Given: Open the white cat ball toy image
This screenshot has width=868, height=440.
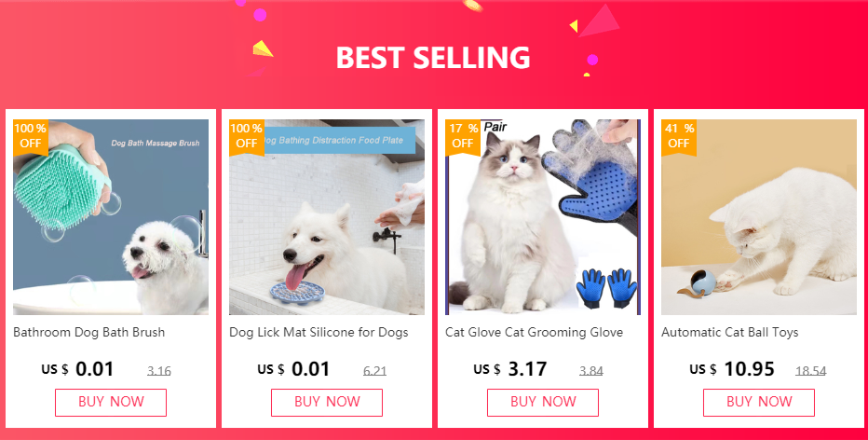Looking at the screenshot, I should click(x=759, y=217).
